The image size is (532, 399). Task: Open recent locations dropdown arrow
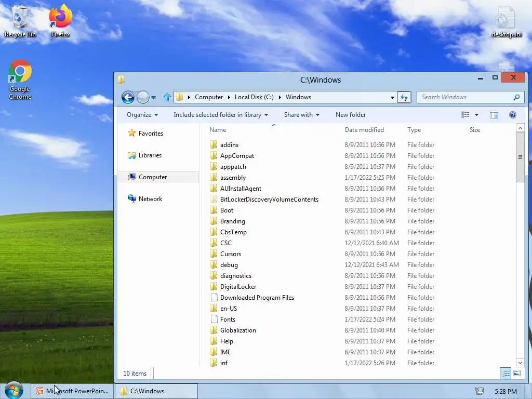pyautogui.click(x=153, y=98)
